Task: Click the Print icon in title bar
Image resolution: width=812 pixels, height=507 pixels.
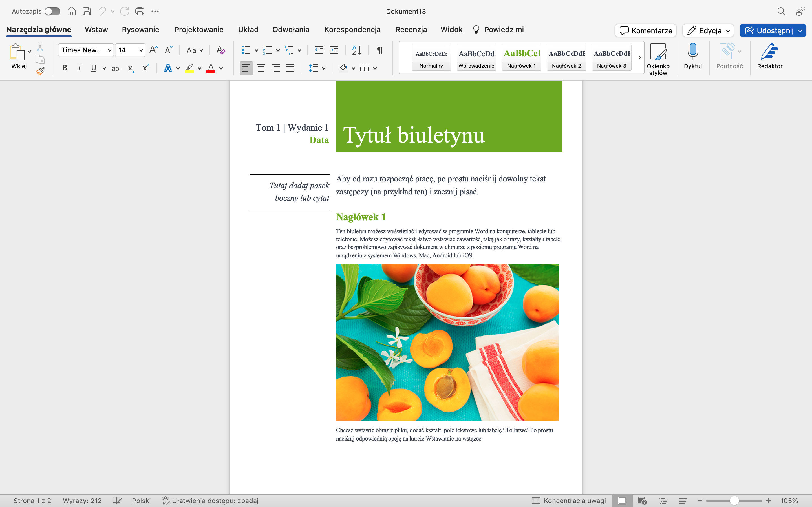Action: pyautogui.click(x=140, y=11)
